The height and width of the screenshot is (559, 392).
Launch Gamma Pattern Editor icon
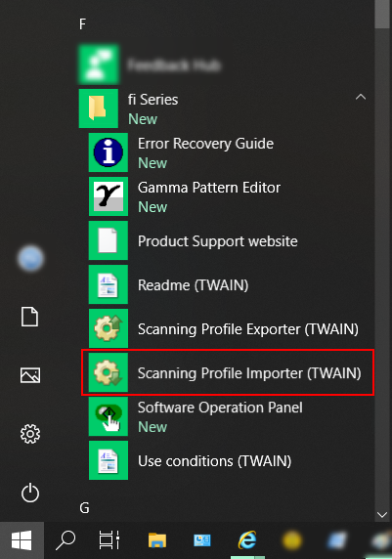[x=109, y=196]
